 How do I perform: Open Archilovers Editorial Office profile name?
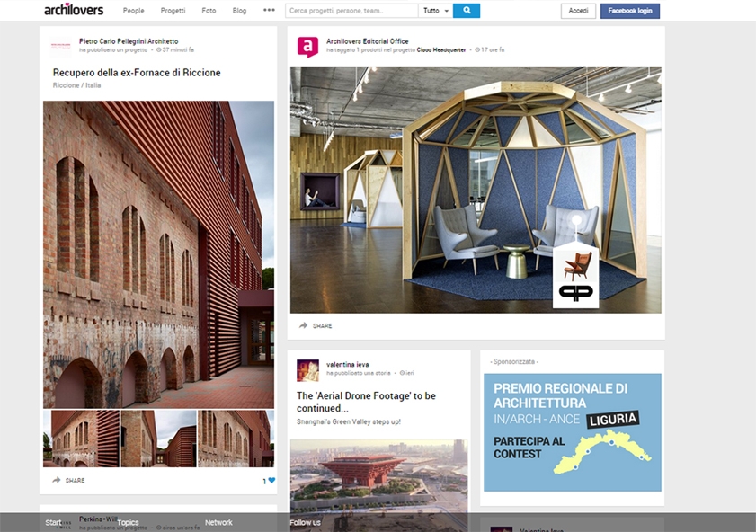368,41
